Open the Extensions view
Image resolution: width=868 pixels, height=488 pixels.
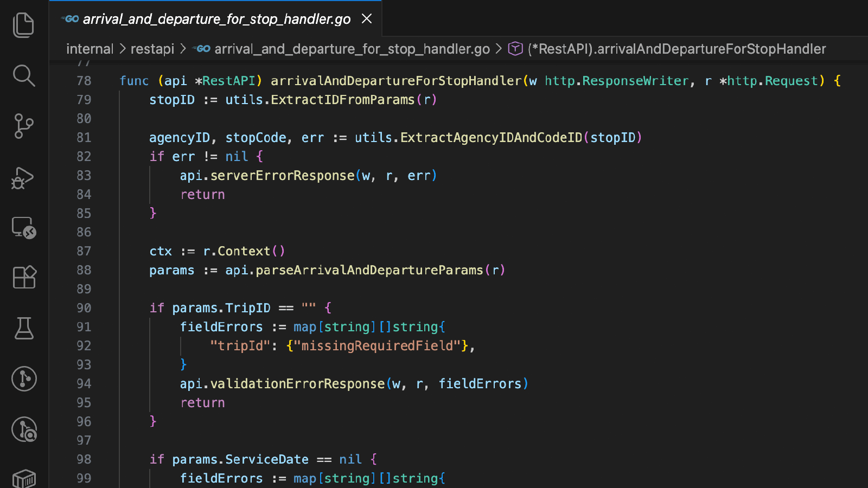click(24, 278)
